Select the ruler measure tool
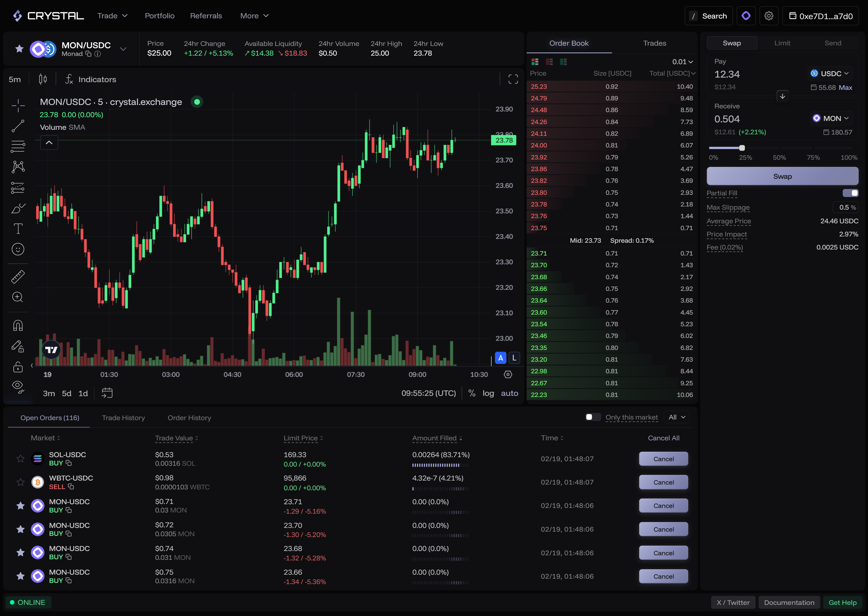The height and width of the screenshot is (616, 868). click(18, 277)
